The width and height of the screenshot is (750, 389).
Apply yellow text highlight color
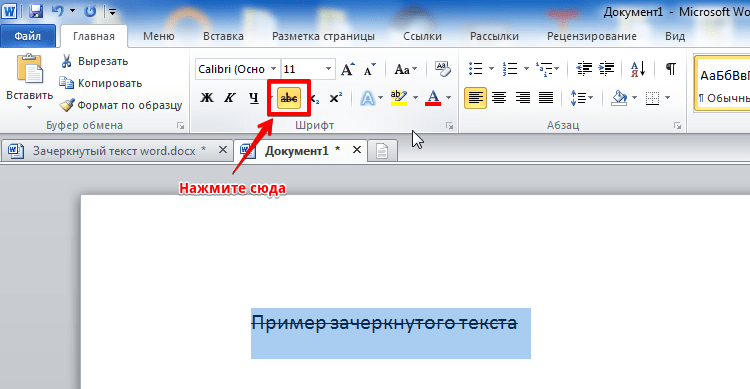click(398, 98)
